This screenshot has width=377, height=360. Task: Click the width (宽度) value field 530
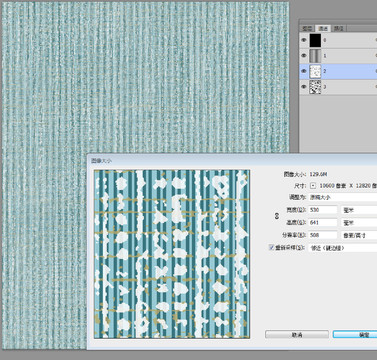click(x=323, y=210)
